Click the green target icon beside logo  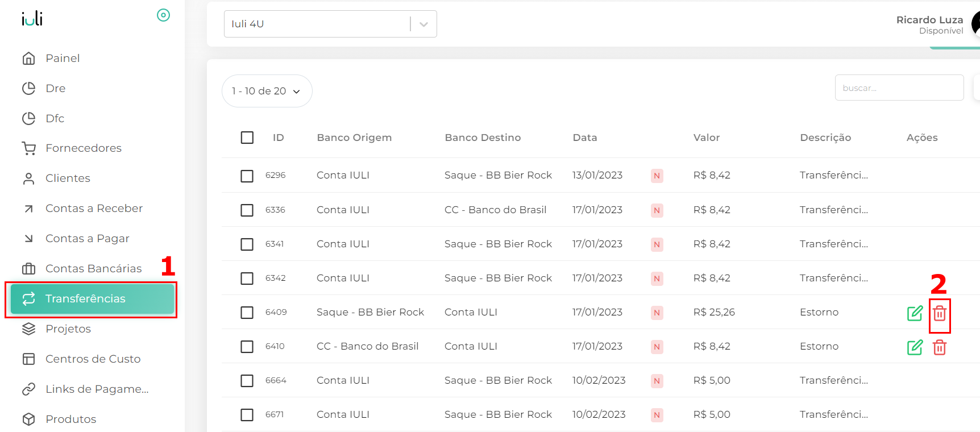[x=163, y=15]
